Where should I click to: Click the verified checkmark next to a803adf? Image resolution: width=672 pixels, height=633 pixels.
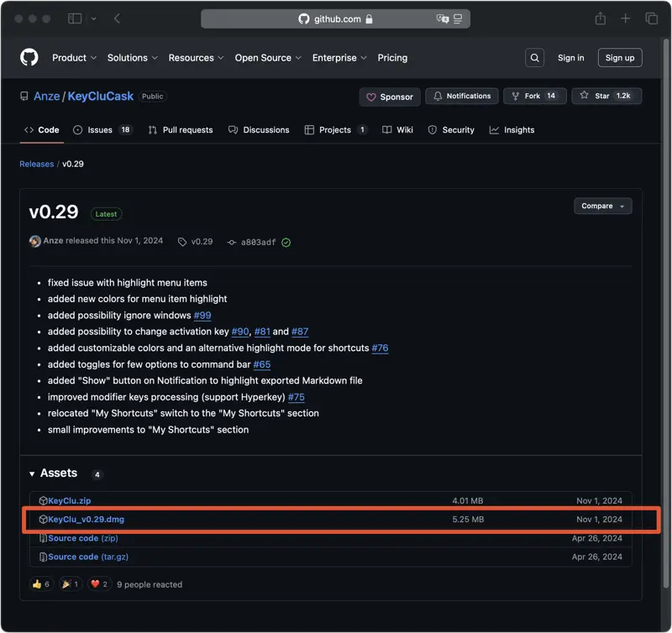tap(285, 242)
